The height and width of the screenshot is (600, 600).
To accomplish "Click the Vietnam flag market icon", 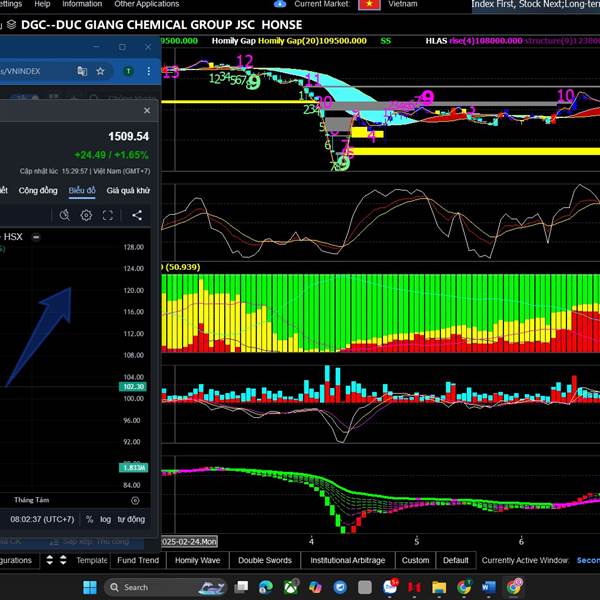I will [x=369, y=4].
